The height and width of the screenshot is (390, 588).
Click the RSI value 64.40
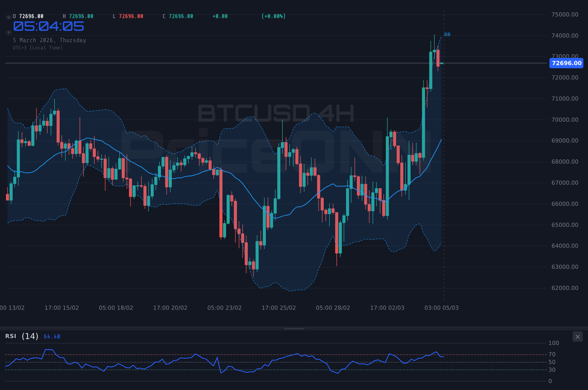coord(51,336)
